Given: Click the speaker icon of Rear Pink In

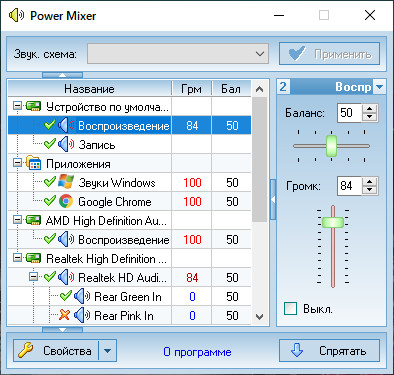Looking at the screenshot, I should click(x=82, y=315).
